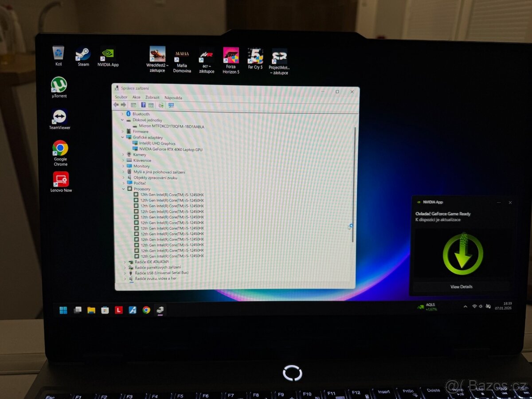Click the Back arrow in Device Manager toolbar
Screen dimensions: 532x399
(116, 105)
